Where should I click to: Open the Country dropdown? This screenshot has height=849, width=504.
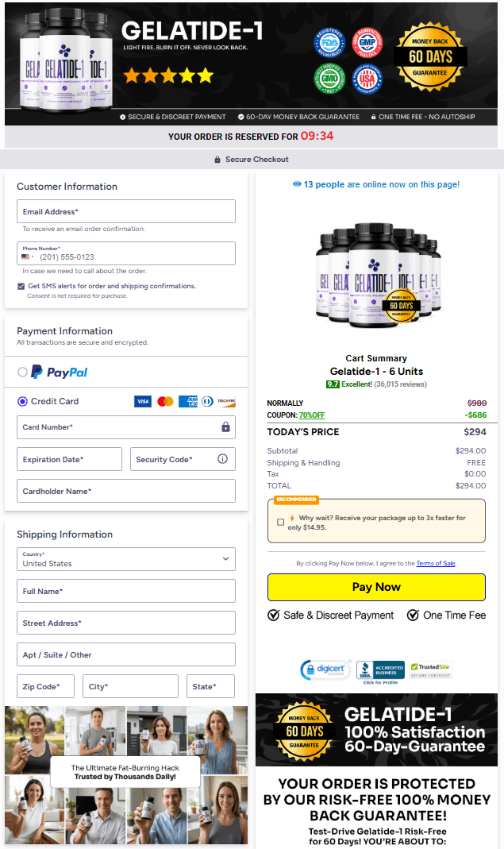pyautogui.click(x=126, y=559)
